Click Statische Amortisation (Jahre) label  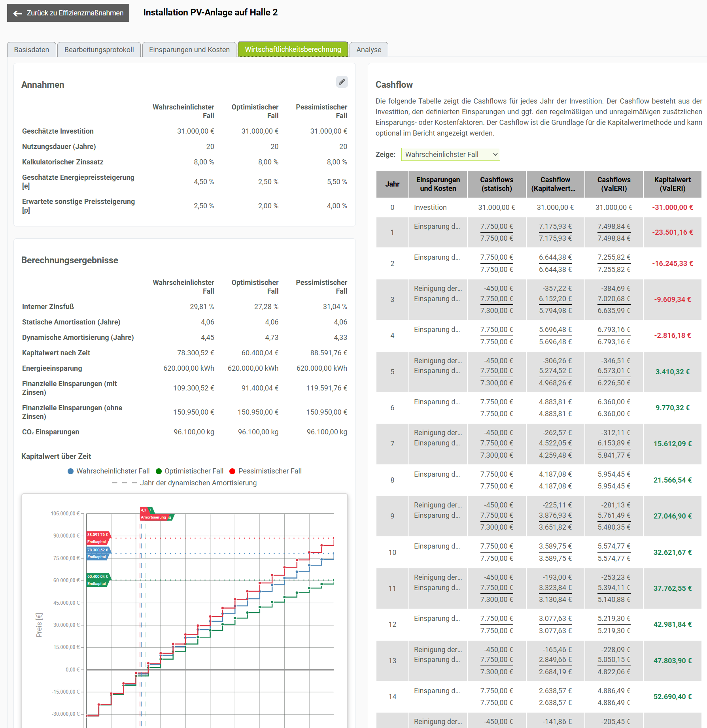point(71,322)
